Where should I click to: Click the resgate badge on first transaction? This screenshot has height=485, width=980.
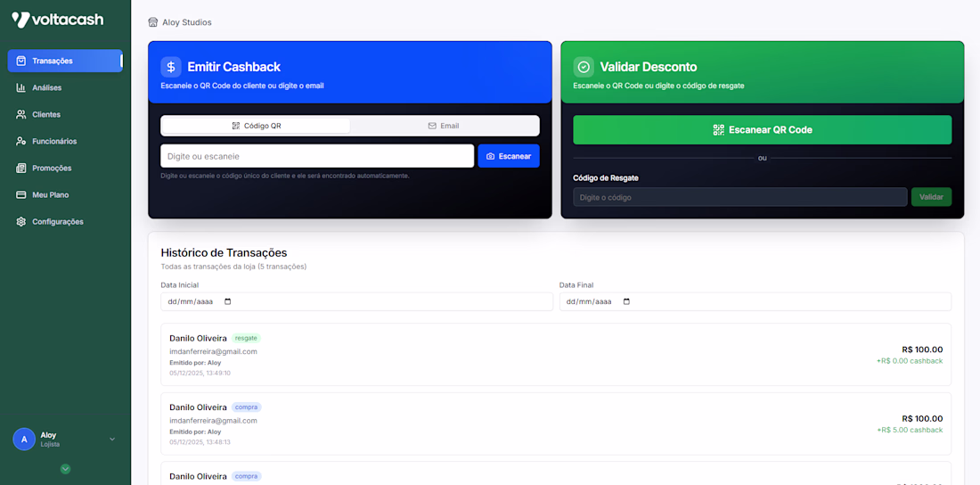coord(246,338)
